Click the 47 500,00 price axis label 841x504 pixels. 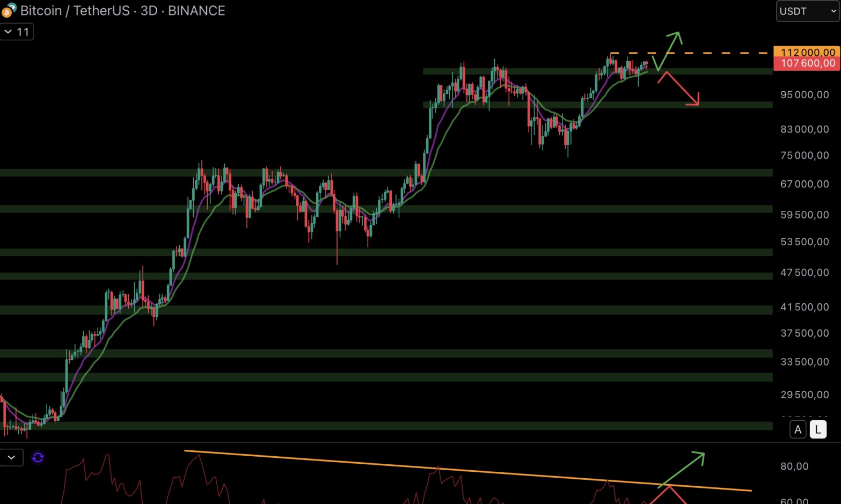pyautogui.click(x=804, y=272)
